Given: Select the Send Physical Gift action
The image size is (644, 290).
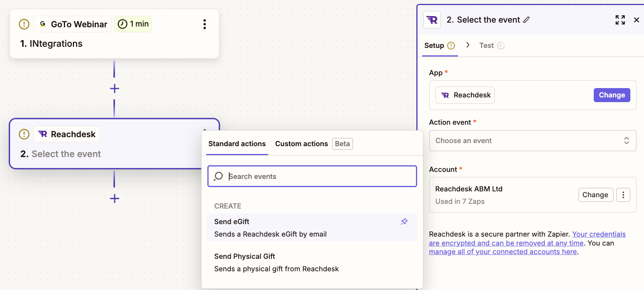Looking at the screenshot, I should [x=312, y=262].
